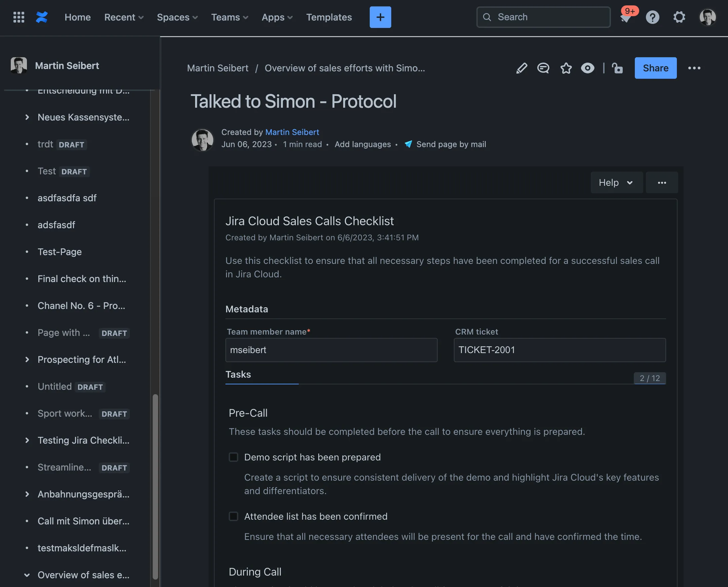Viewport: 728px width, 587px height.
Task: Click the page author avatar
Action: point(203,139)
